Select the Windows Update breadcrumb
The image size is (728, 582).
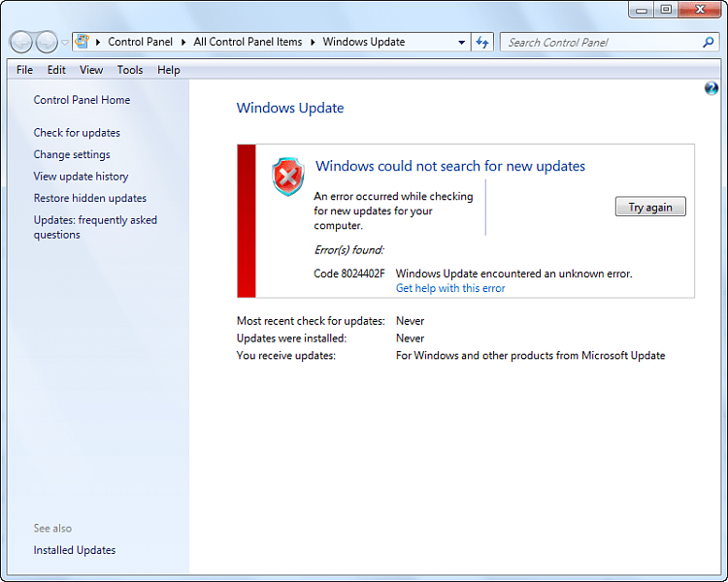364,43
